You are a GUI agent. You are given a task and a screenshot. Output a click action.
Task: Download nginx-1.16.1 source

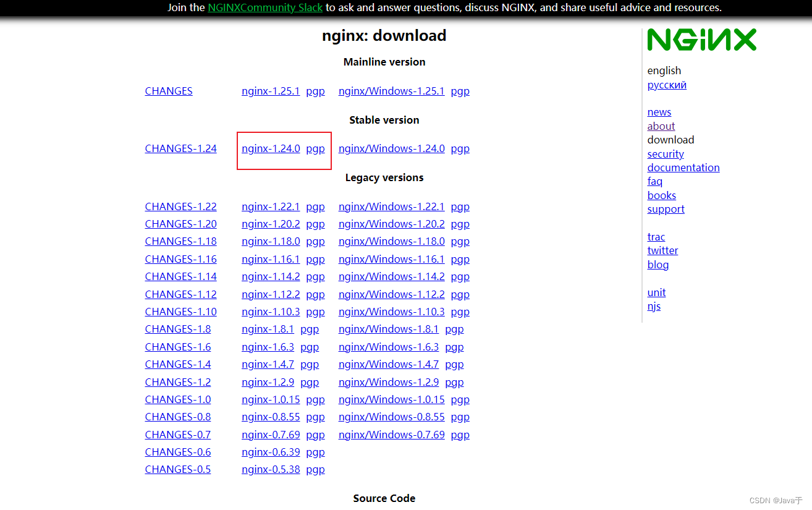click(271, 259)
